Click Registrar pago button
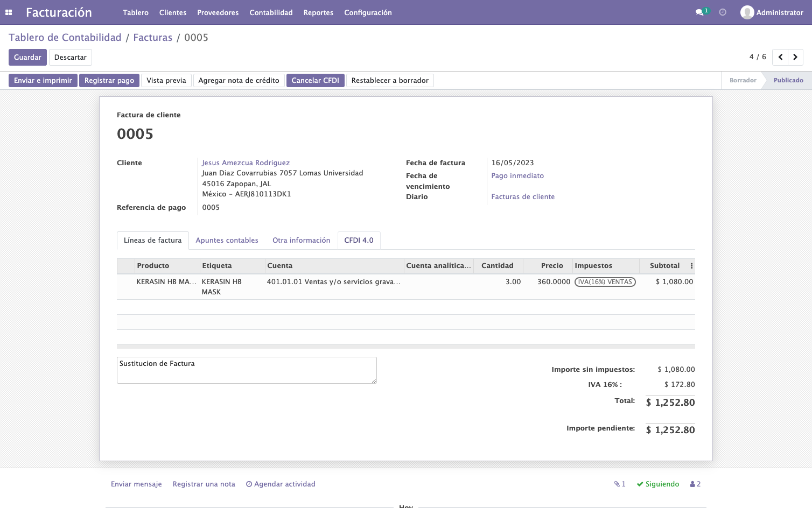812x508 pixels. (109, 80)
